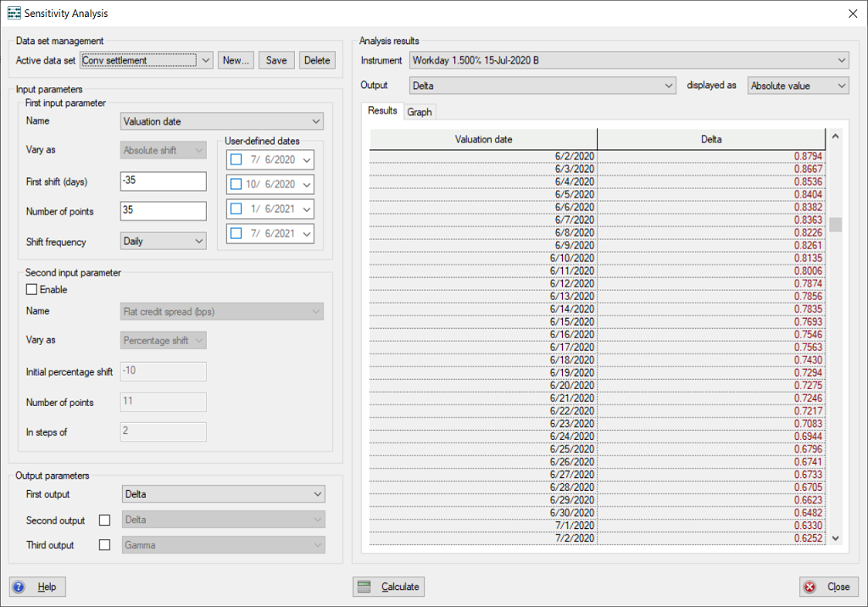Click the first parameter Number of points field
The width and height of the screenshot is (868, 607).
[164, 211]
